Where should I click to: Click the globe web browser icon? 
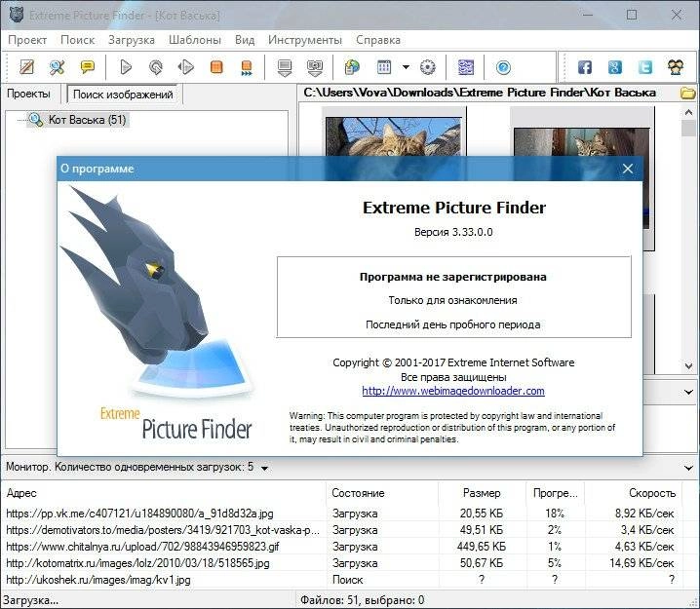[x=352, y=67]
